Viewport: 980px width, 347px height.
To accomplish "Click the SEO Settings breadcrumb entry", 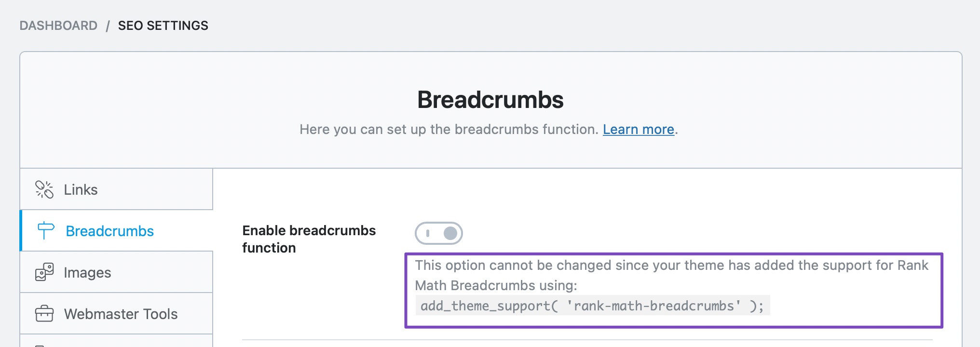I will click(163, 26).
